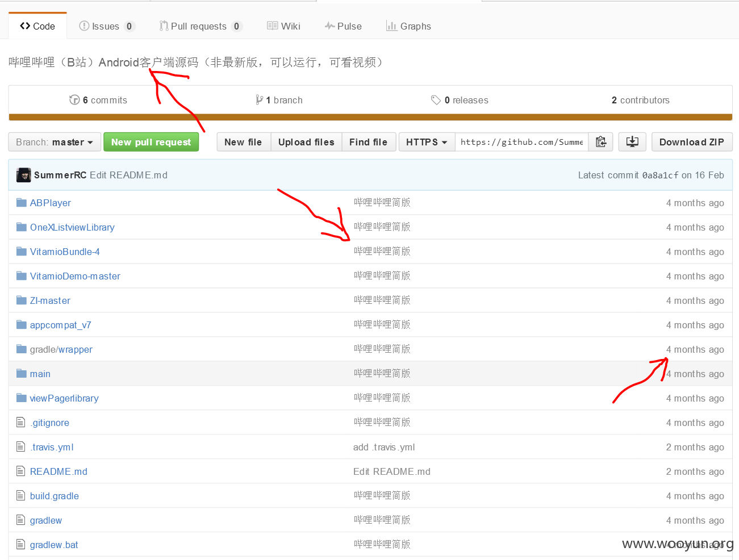Open the .gitignore file link
Image resolution: width=739 pixels, height=560 pixels.
[50, 423]
